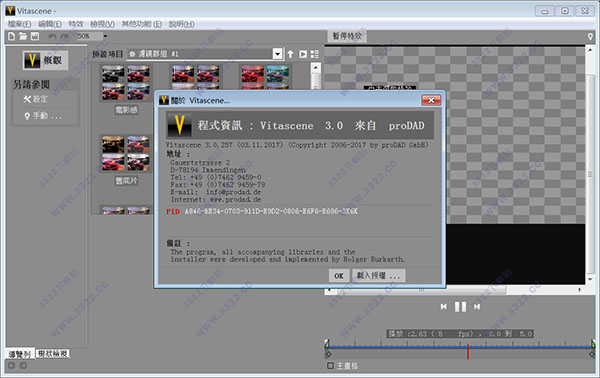
Task: Click the preview vertical scrollbar thumb
Action: [x=590, y=173]
